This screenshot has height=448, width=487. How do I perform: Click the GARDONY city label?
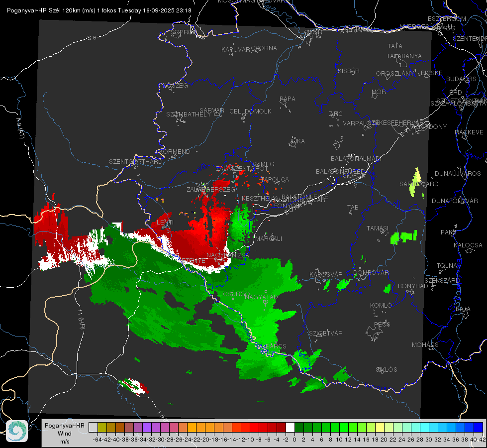pyautogui.click(x=432, y=126)
